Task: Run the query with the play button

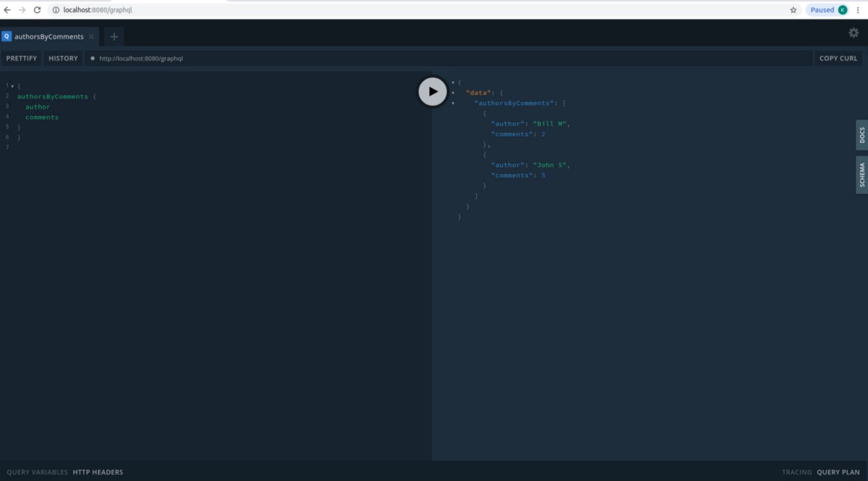Action: (x=433, y=91)
